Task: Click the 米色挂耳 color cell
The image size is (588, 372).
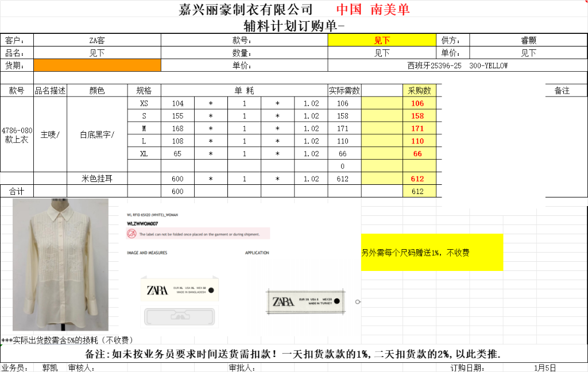Action: (97, 179)
